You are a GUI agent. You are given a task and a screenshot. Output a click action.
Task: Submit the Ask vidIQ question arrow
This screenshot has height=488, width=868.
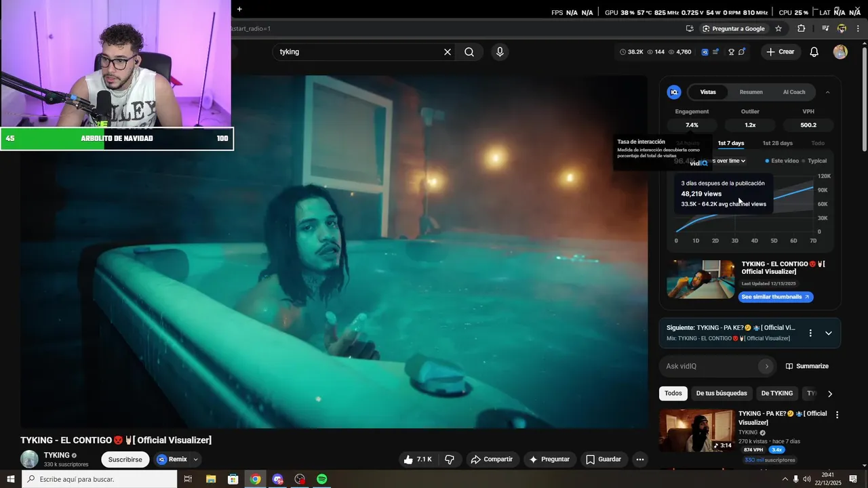tap(767, 367)
